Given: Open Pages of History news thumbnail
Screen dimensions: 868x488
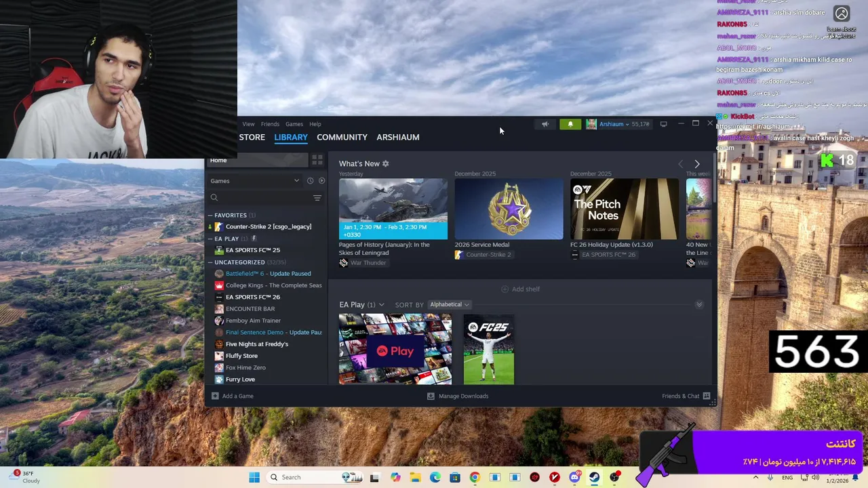Looking at the screenshot, I should tap(393, 209).
